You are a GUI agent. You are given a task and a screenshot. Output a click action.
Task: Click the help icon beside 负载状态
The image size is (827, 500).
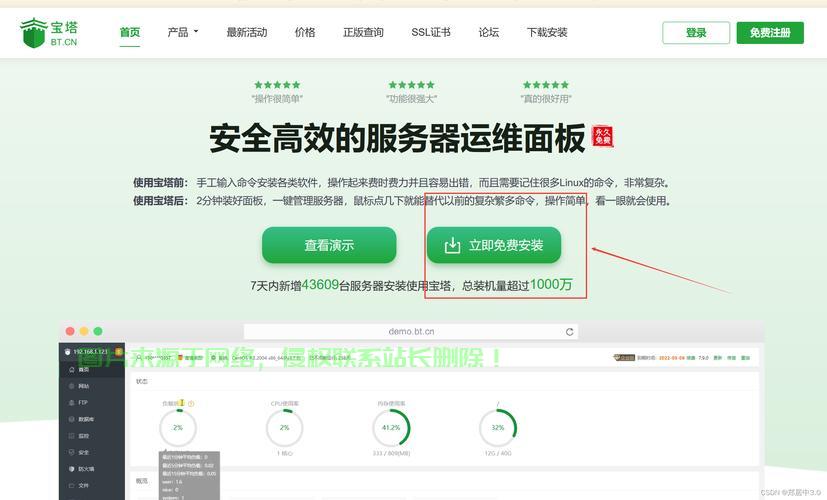(191, 404)
